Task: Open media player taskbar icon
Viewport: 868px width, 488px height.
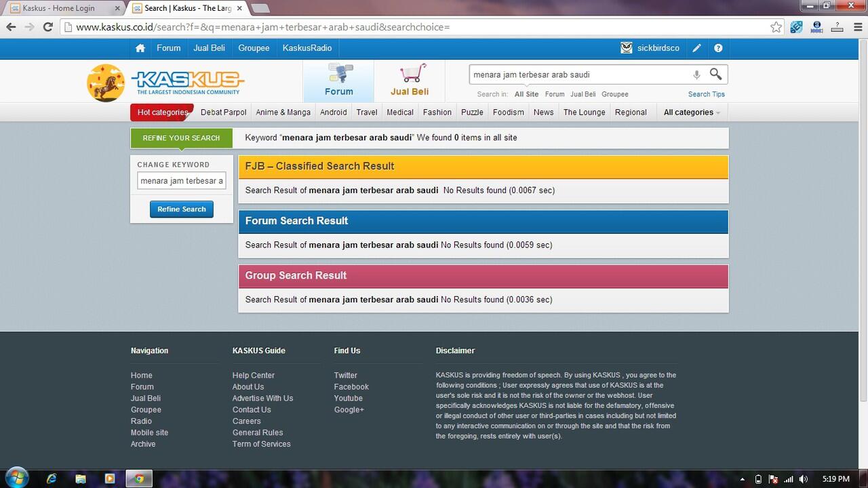Action: tap(110, 479)
